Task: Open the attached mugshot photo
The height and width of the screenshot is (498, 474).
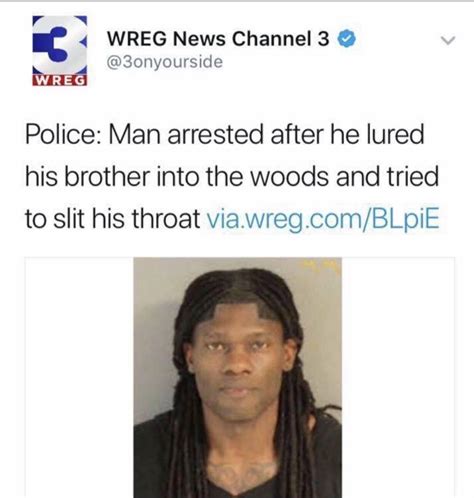Action: point(238,377)
